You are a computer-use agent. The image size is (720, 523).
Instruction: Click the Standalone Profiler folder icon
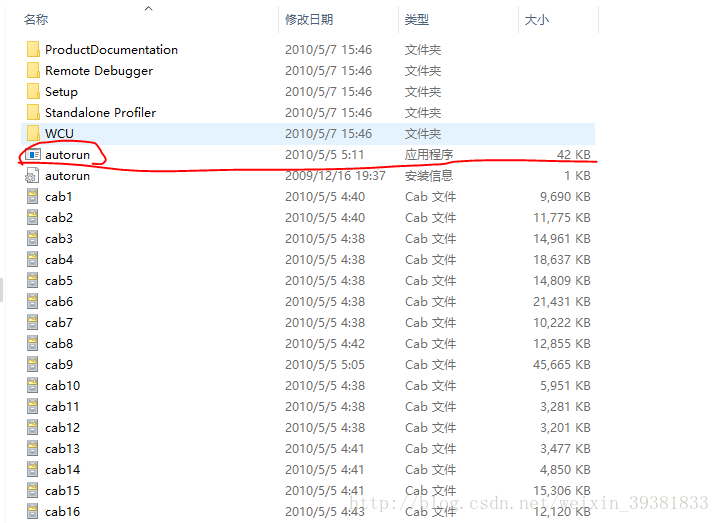[x=33, y=112]
